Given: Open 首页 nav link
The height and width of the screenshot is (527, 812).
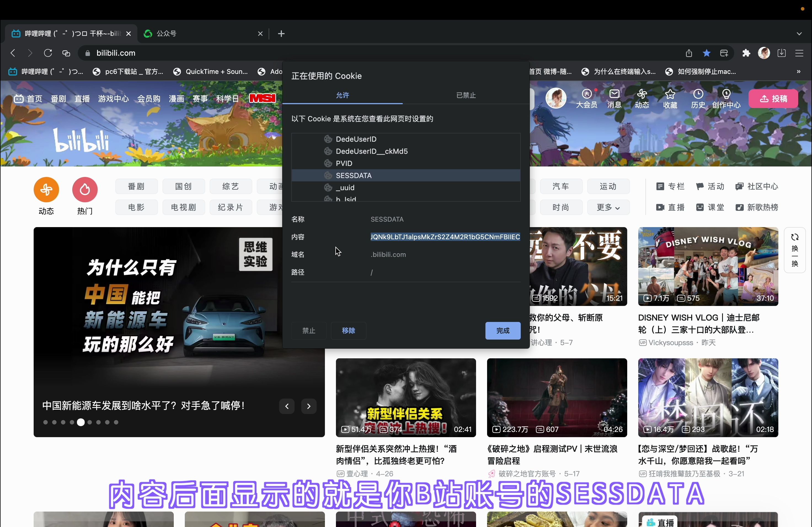Looking at the screenshot, I should tap(28, 99).
